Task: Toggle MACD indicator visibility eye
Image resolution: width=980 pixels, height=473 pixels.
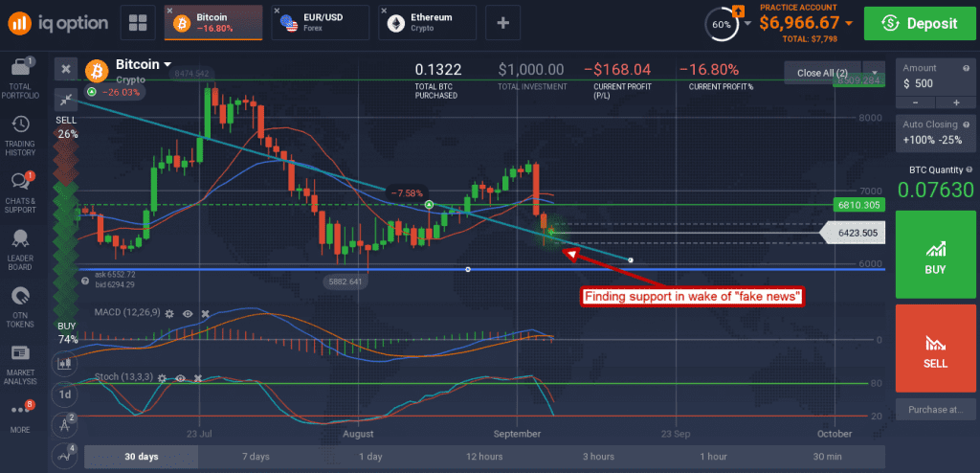Action: [x=187, y=312]
